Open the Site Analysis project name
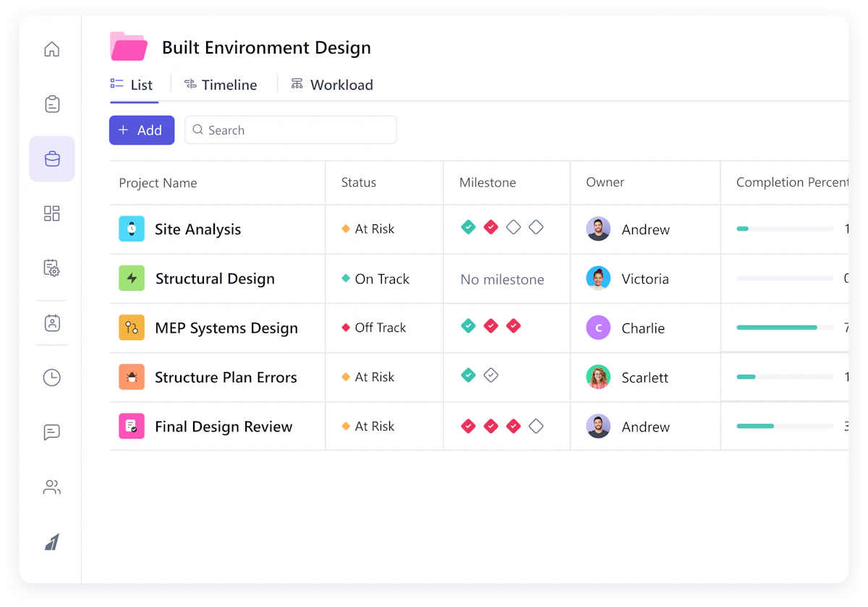The width and height of the screenshot is (868, 607). (197, 229)
